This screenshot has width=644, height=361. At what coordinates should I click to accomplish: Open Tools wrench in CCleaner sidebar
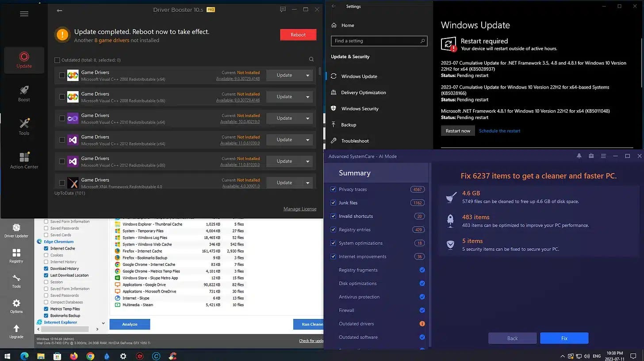pos(16,281)
